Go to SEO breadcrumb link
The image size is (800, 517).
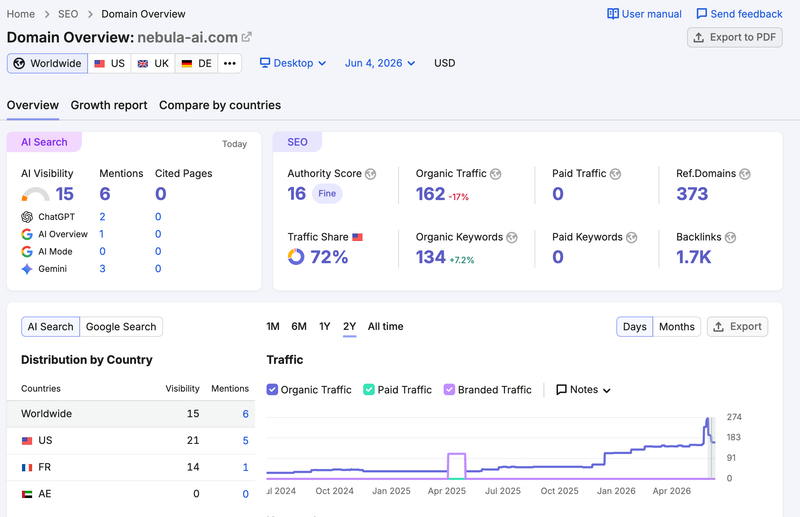point(68,14)
